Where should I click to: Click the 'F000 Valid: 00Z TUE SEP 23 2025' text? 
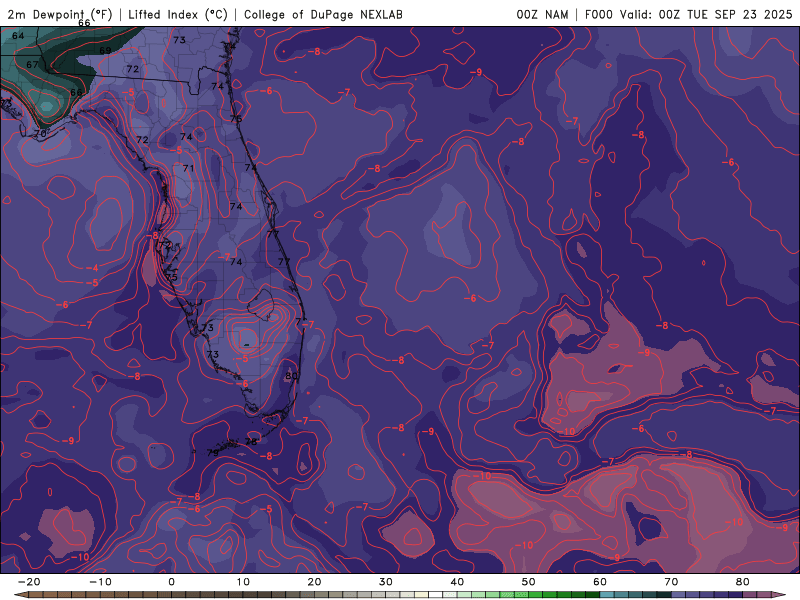[x=688, y=14]
